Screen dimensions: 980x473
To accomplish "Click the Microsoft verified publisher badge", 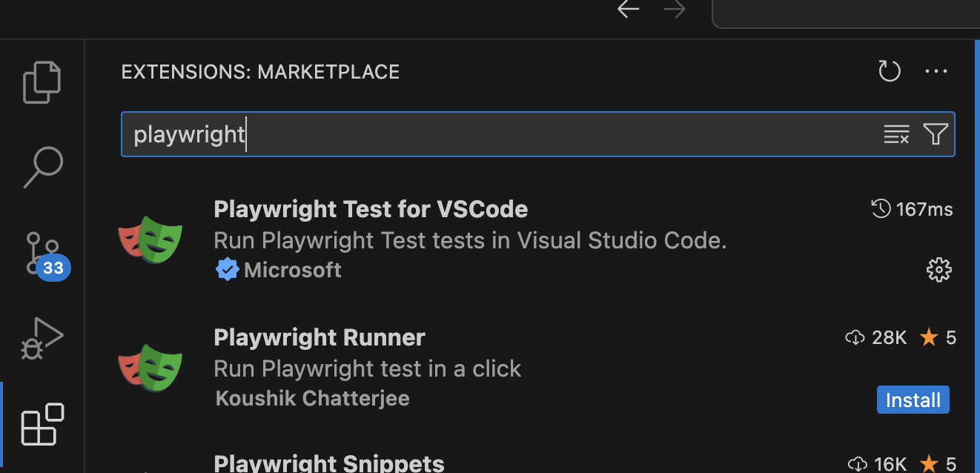I will click(x=228, y=269).
